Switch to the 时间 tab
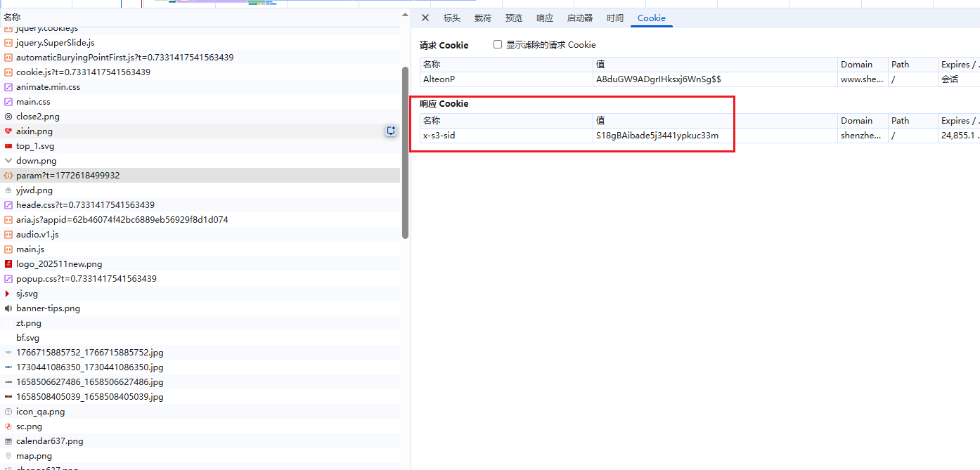The height and width of the screenshot is (470, 980). point(615,18)
